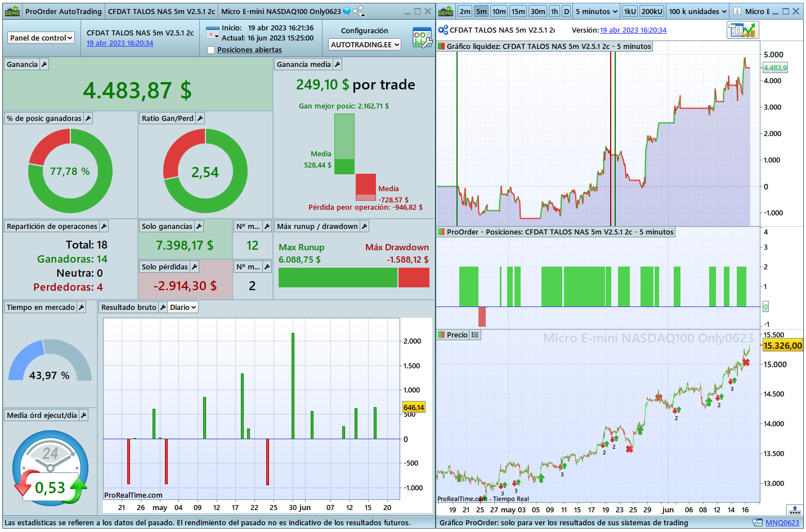Open the Repartición de operacones wrench
Viewport: 806px width, 532px height.
click(x=104, y=227)
